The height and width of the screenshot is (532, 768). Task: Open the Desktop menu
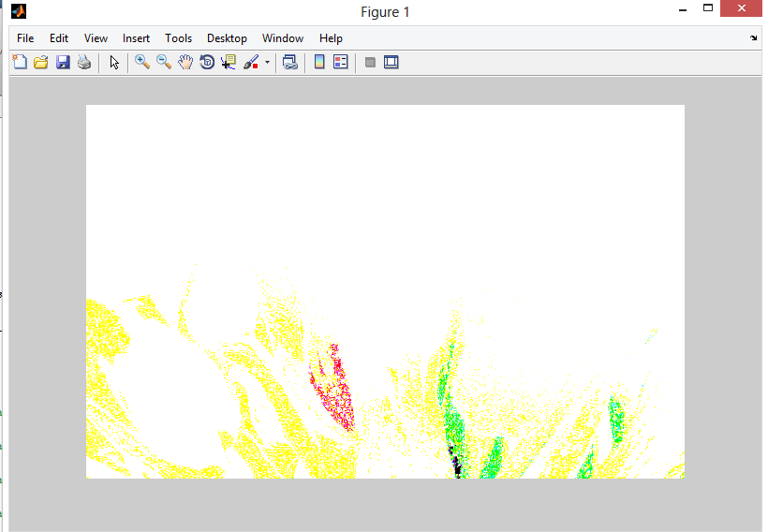point(227,38)
